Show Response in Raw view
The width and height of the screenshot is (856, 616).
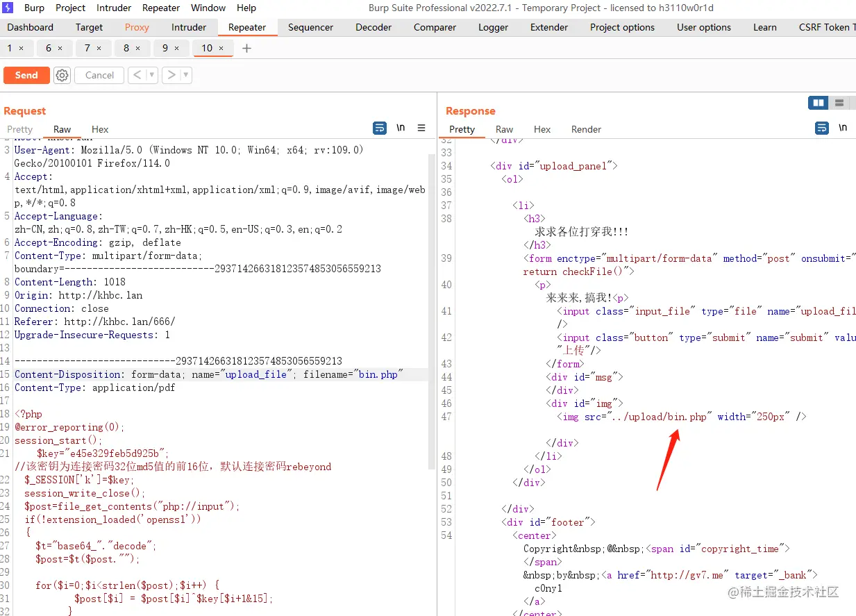coord(505,129)
